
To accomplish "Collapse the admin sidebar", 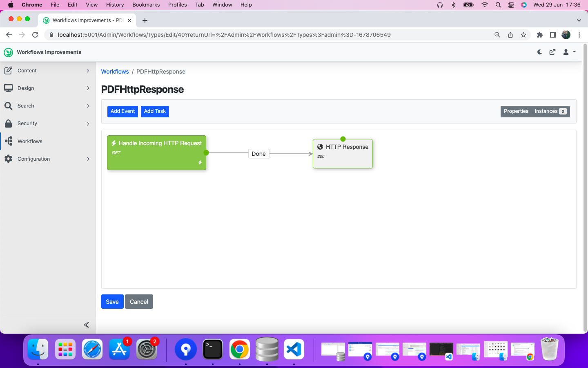I will [86, 325].
